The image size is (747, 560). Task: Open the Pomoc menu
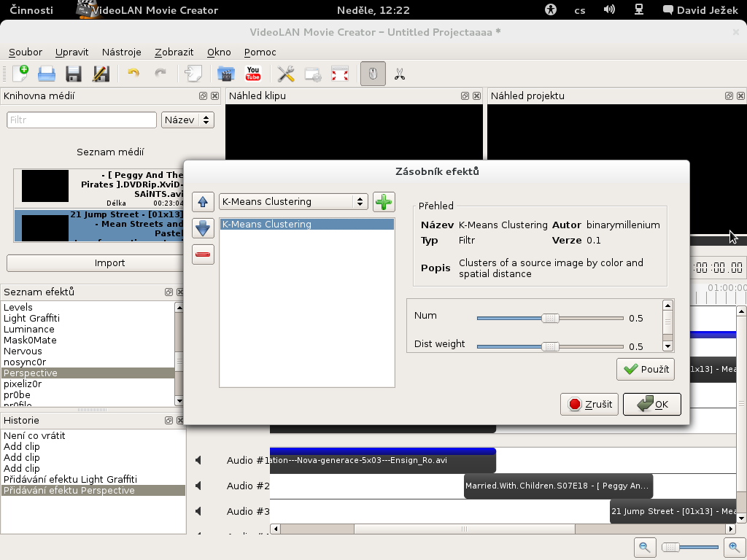[x=260, y=52]
